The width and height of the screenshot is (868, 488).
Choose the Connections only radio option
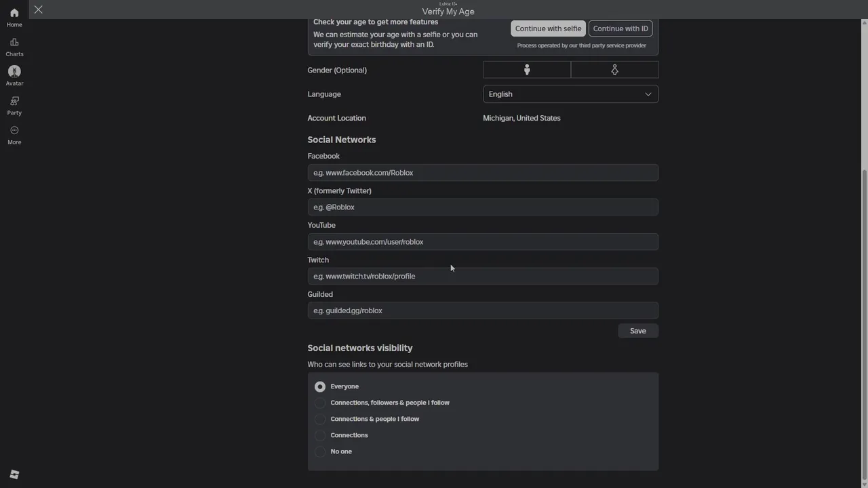coord(320,435)
